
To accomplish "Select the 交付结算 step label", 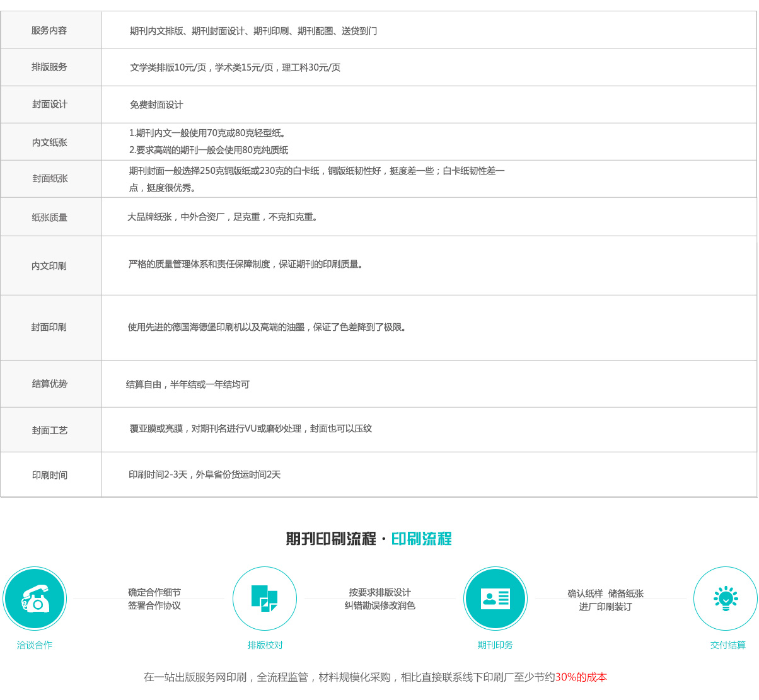I will [x=727, y=645].
